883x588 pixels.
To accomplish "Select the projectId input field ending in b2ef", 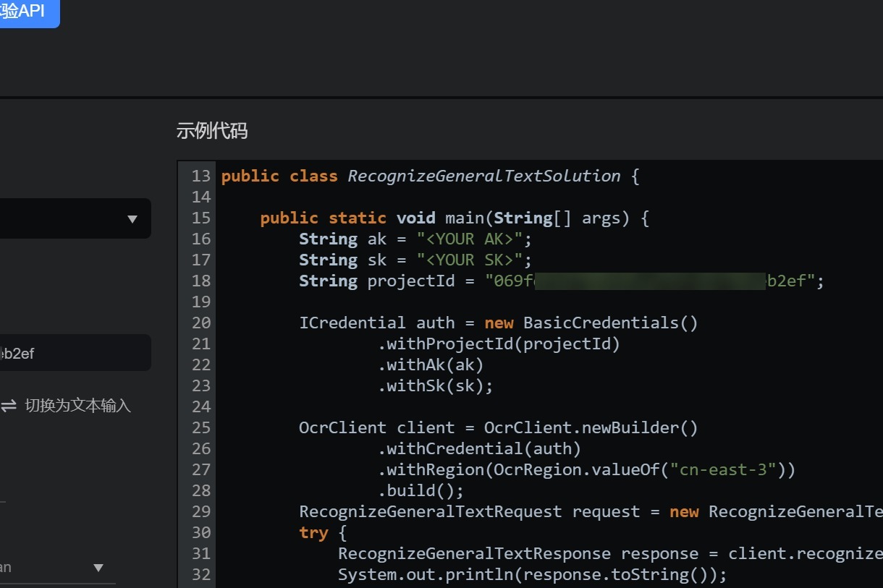I will [72, 353].
